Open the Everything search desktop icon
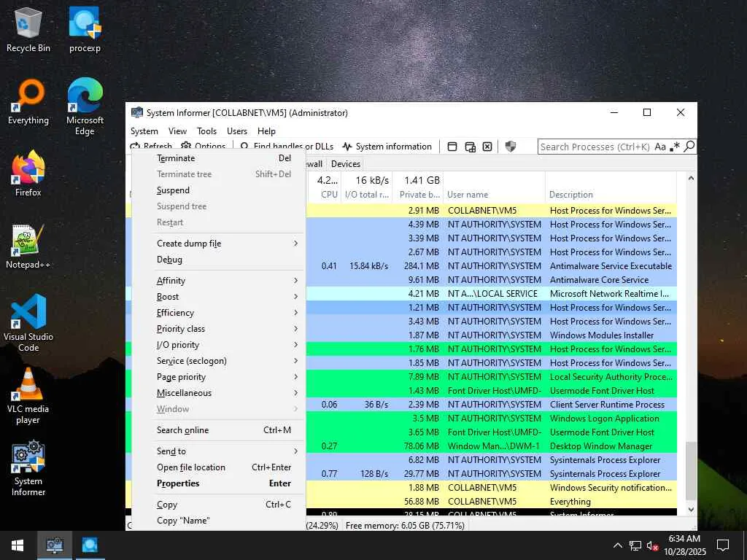This screenshot has width=747, height=560. (x=28, y=102)
